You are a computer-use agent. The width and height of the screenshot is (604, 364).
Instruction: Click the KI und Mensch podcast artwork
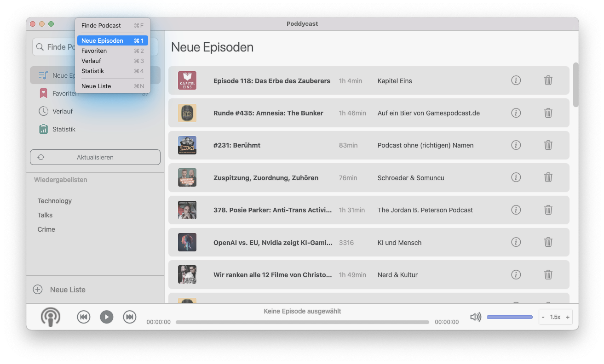coord(187,242)
